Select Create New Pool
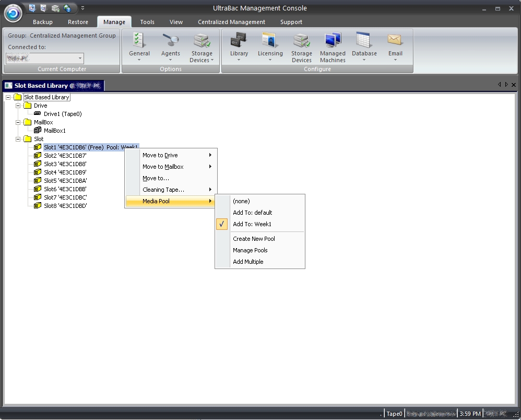 (260, 239)
